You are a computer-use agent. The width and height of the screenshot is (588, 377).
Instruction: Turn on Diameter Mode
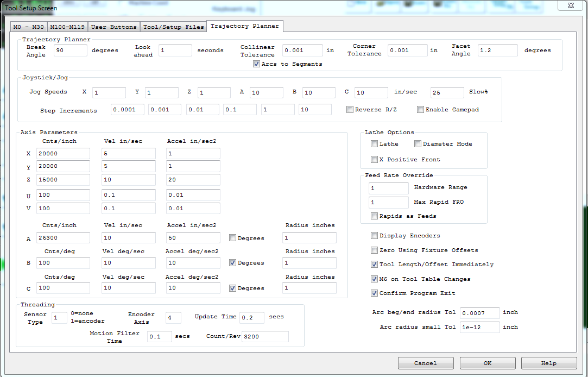click(x=418, y=144)
